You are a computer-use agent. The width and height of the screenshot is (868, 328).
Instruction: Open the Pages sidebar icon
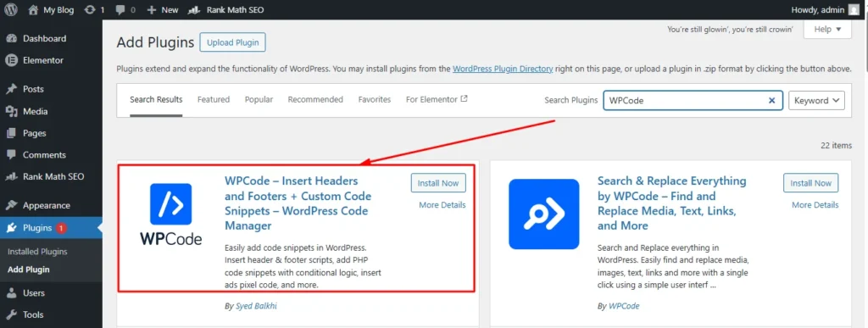point(11,133)
